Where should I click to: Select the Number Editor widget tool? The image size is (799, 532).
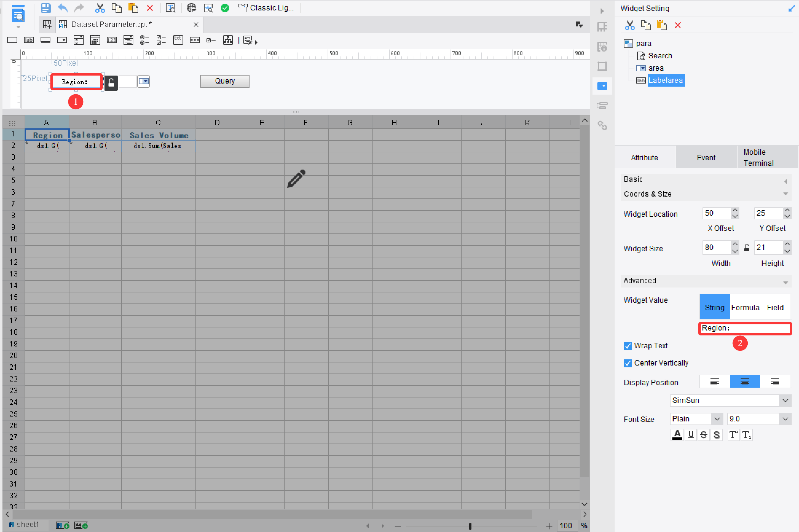coord(112,40)
